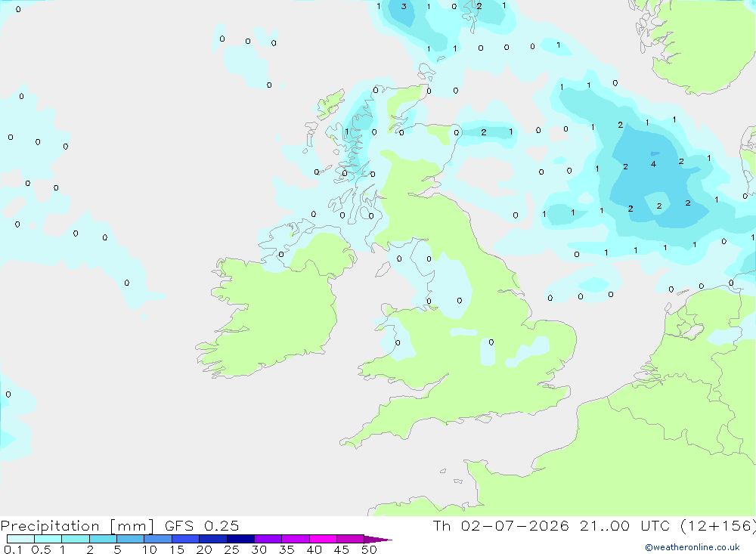
Task: Select legend swatch for 40–45 mm range
Action: [323, 539]
